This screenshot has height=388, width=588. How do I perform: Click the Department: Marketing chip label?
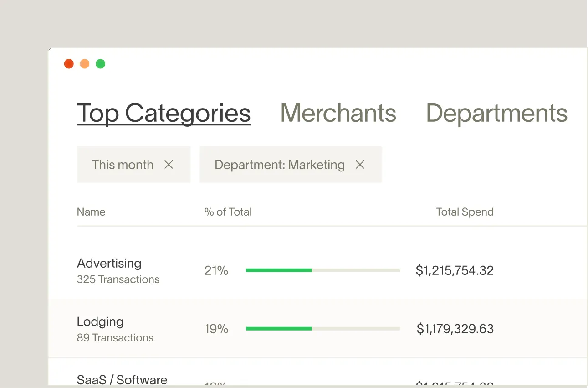[279, 165]
